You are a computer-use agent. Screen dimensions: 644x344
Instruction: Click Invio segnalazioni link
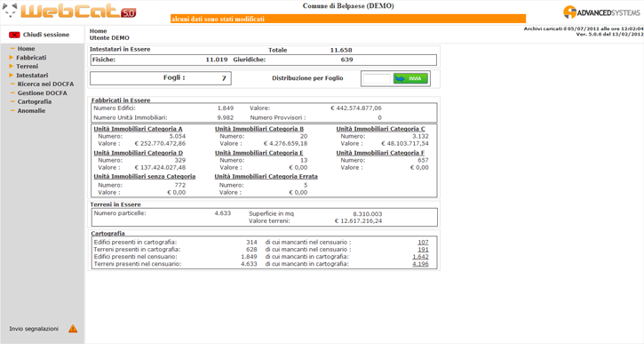[34, 329]
